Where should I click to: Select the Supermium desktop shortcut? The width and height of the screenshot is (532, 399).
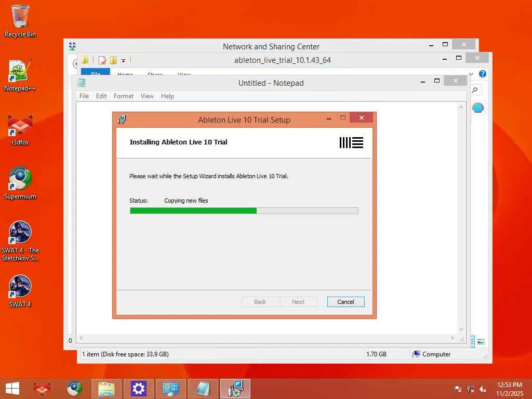click(x=20, y=183)
